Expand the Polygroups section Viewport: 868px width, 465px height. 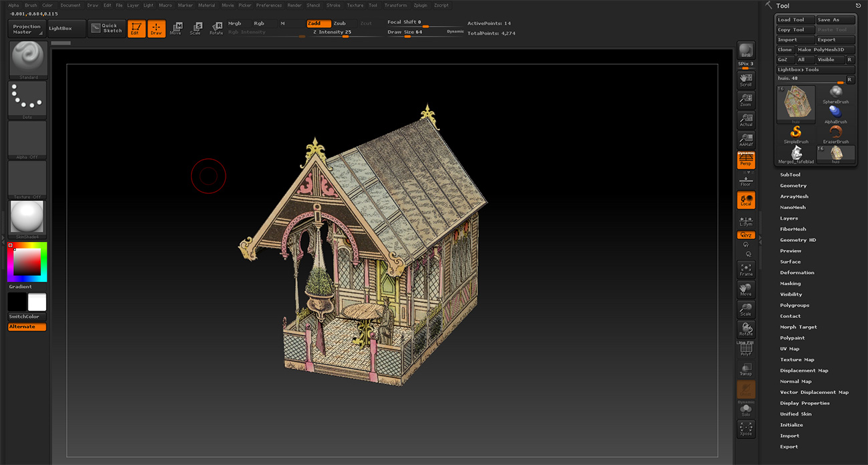pos(795,305)
